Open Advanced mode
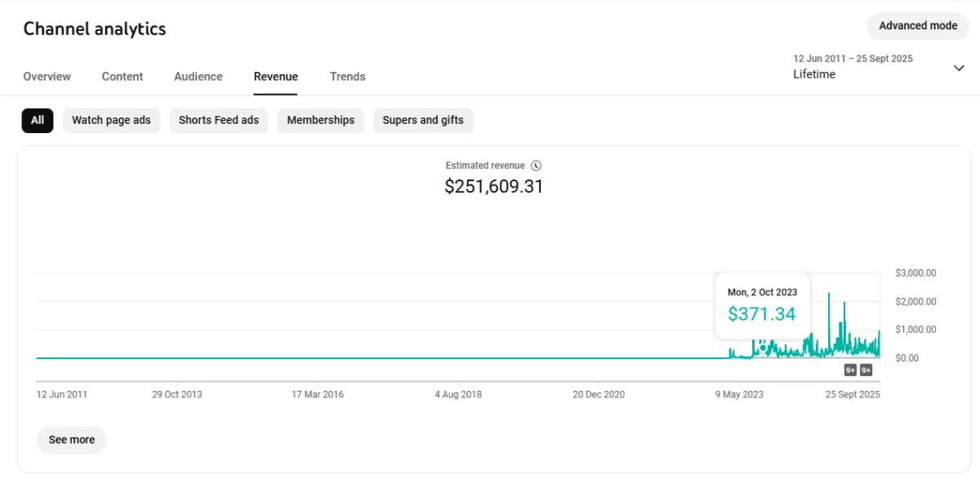Viewport: 980px width, 479px height. pyautogui.click(x=918, y=26)
